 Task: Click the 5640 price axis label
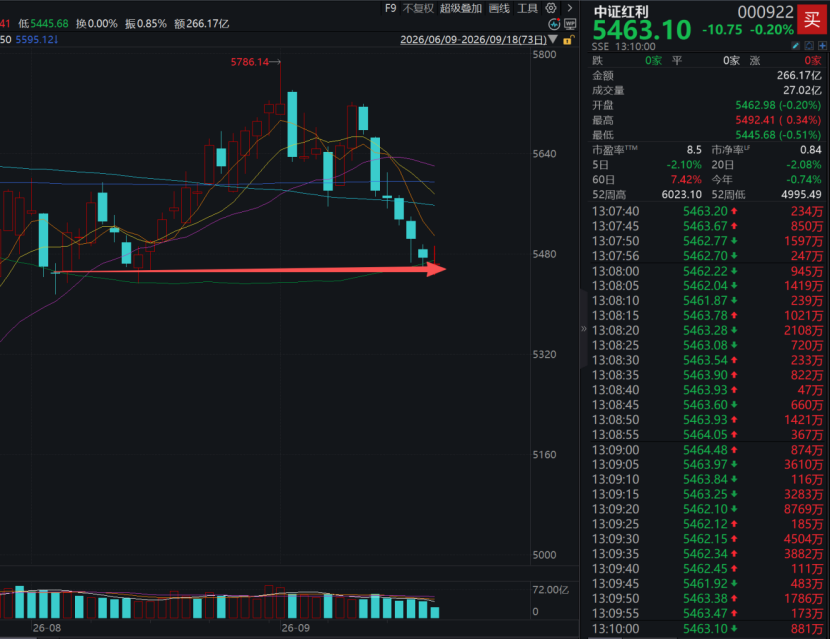pos(544,154)
